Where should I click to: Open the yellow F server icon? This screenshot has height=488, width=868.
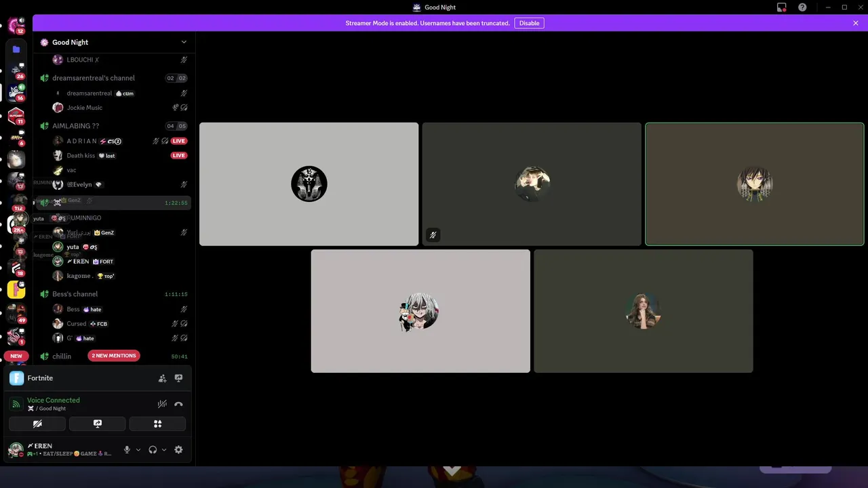click(16, 291)
